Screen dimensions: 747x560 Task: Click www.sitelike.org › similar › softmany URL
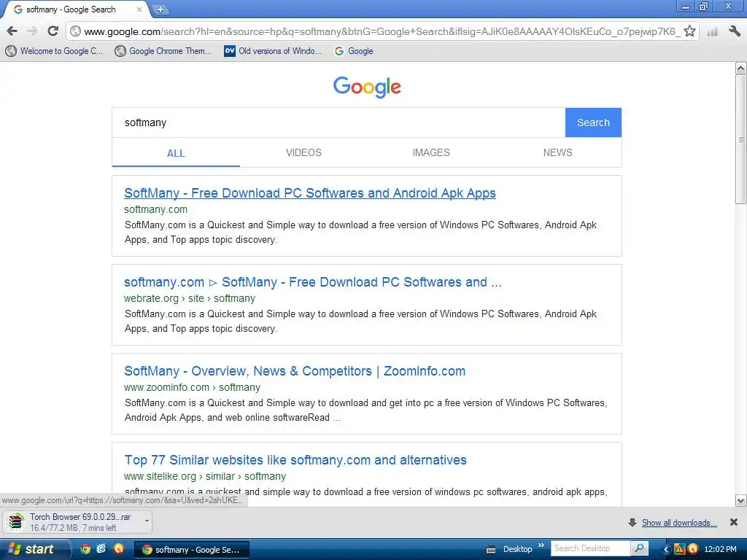(x=205, y=476)
